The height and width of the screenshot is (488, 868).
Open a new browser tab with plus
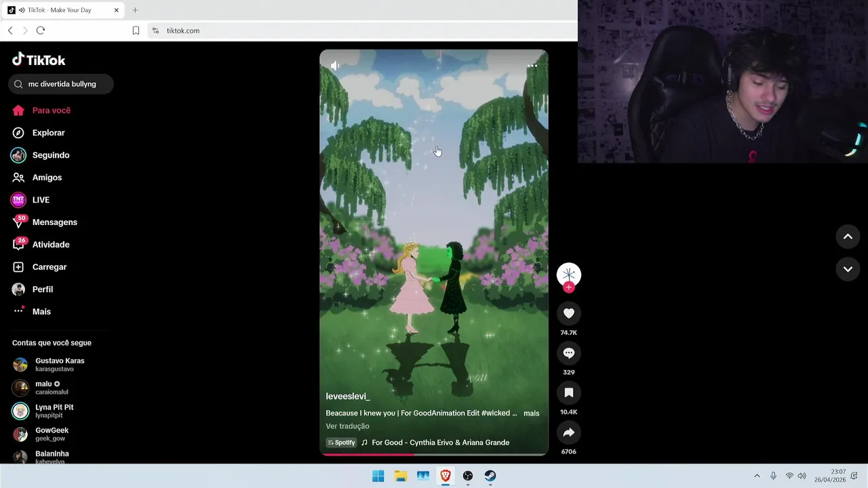point(135,10)
